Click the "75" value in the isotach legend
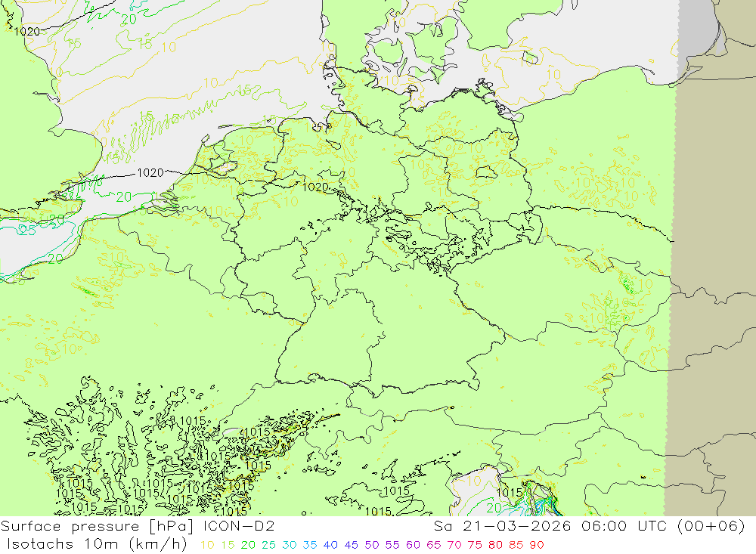The width and height of the screenshot is (756, 554). tap(475, 545)
